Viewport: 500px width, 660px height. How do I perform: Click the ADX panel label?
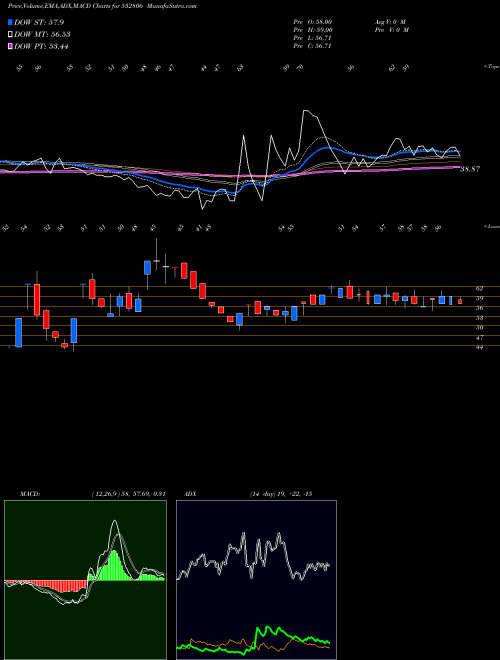[x=190, y=494]
